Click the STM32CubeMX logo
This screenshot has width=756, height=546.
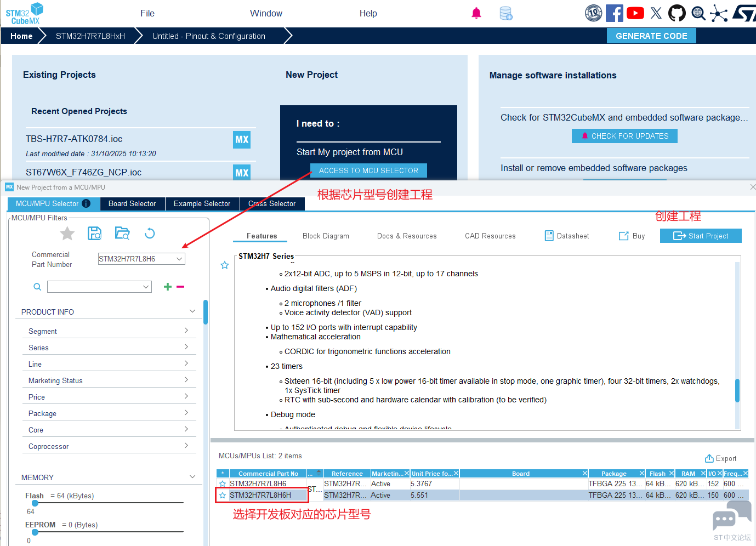tap(24, 13)
